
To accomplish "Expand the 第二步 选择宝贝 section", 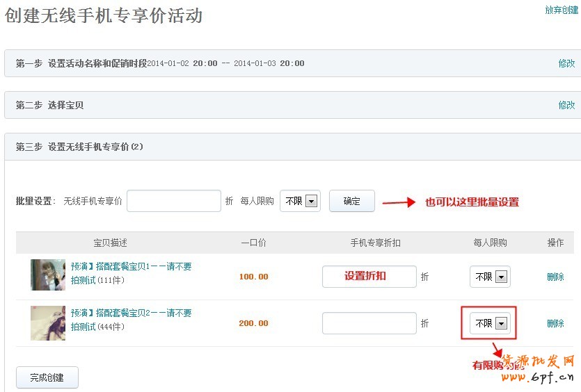I will click(x=49, y=105).
